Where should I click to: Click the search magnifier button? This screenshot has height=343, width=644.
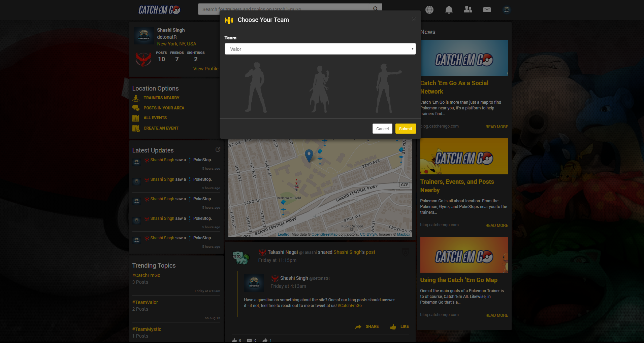[x=376, y=9]
